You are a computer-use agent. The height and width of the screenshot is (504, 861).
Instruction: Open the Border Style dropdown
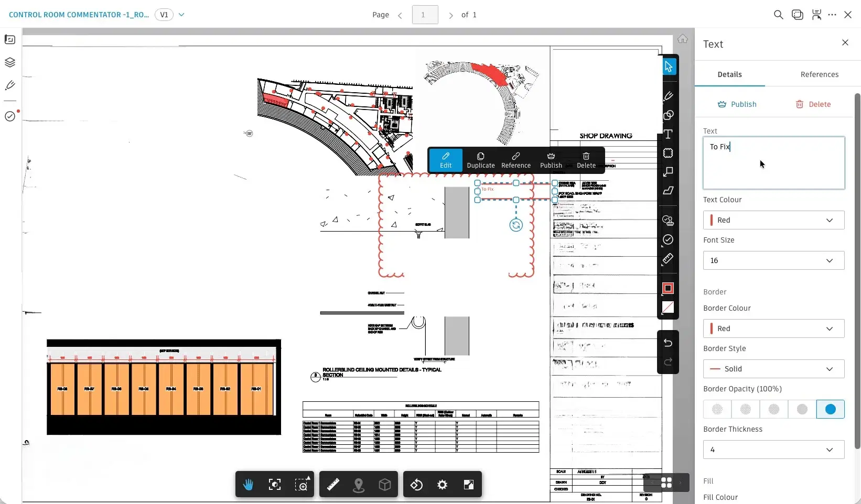(774, 369)
